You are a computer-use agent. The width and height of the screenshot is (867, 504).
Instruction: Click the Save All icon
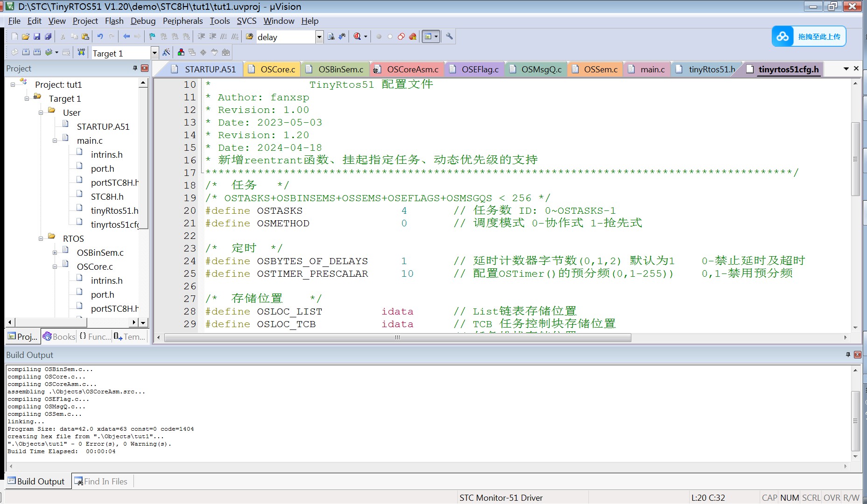(48, 36)
